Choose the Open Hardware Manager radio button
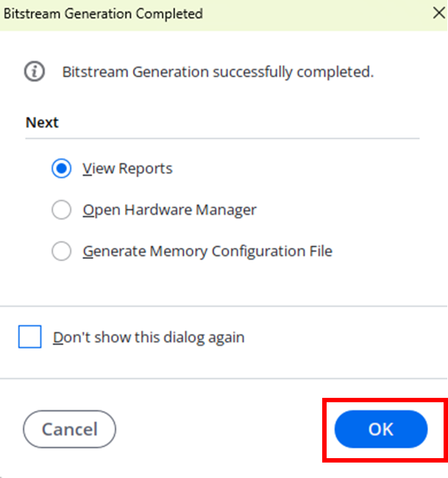Viewport: 448px width, 478px height. 61,210
